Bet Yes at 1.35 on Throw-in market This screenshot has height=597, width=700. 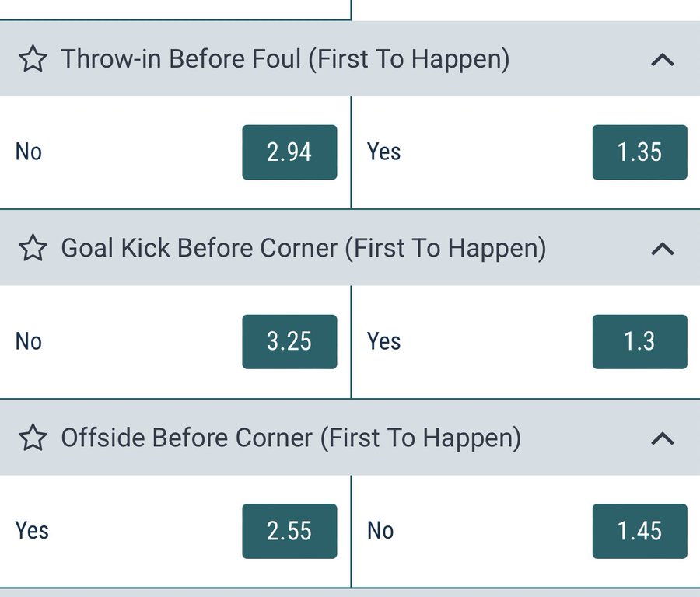tap(639, 152)
